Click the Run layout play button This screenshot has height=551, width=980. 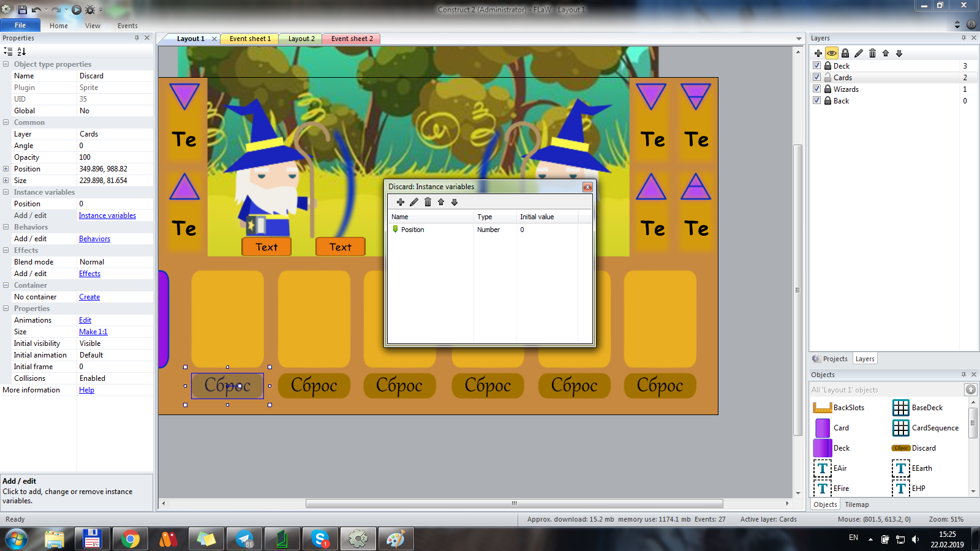tap(77, 10)
